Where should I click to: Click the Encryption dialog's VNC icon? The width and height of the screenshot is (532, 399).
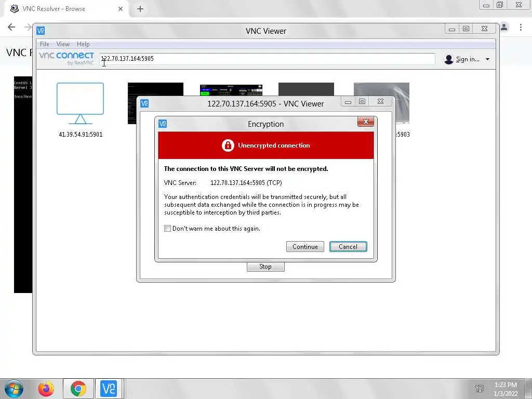pyautogui.click(x=163, y=124)
